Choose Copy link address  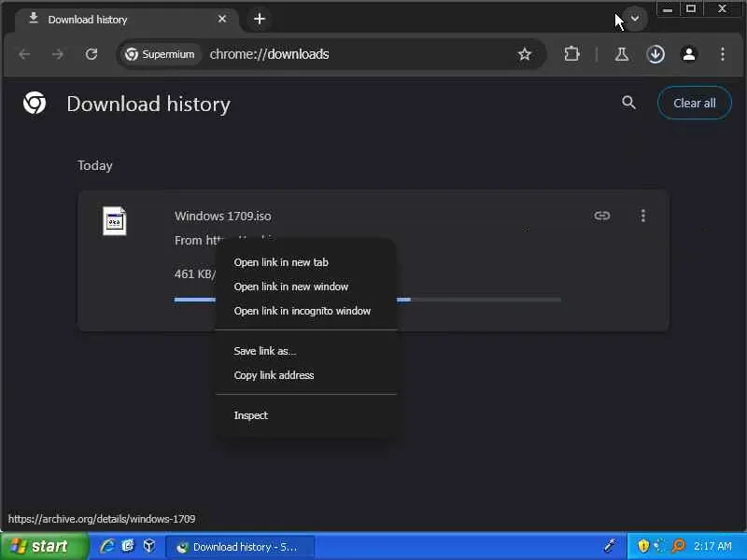coord(306,375)
